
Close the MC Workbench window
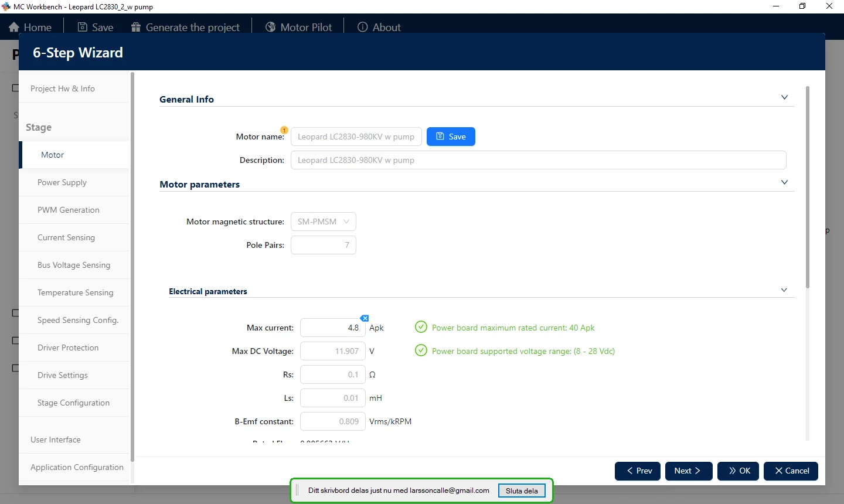[x=829, y=6]
